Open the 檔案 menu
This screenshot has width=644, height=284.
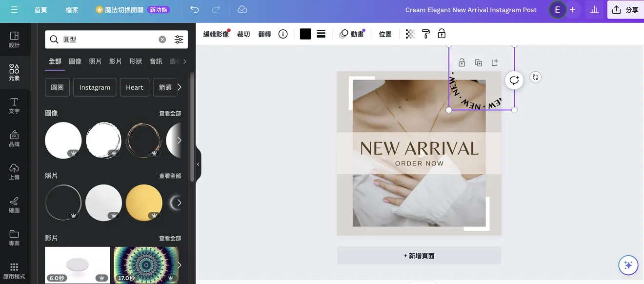[72, 10]
